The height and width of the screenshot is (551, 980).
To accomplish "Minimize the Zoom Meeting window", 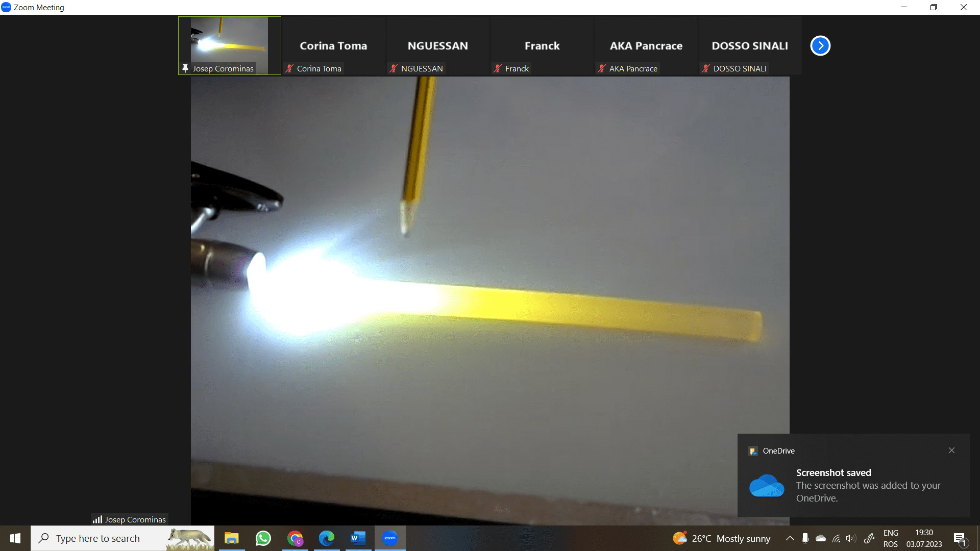I will [x=904, y=7].
